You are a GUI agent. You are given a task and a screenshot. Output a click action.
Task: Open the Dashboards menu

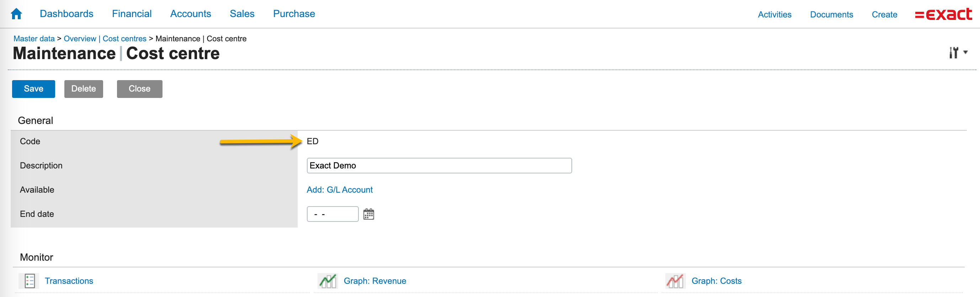click(66, 14)
